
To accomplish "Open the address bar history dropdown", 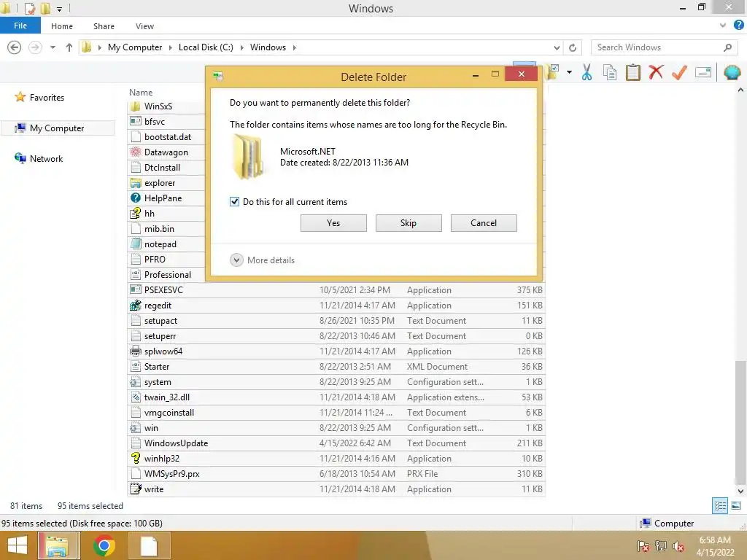I will pyautogui.click(x=557, y=47).
